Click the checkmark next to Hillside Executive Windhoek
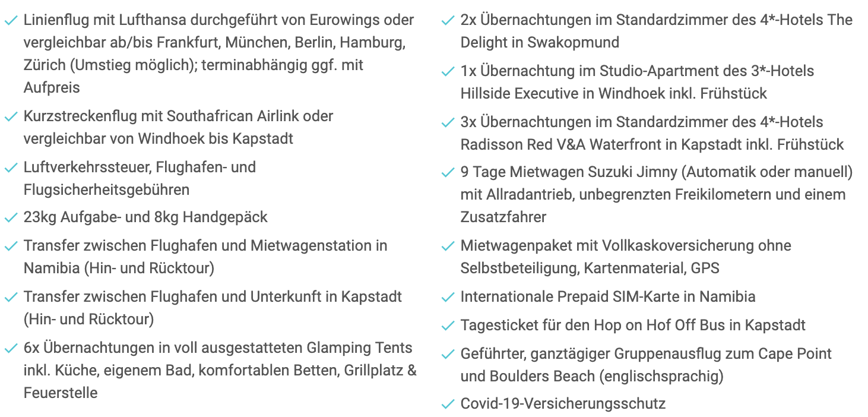The image size is (868, 417). coord(448,72)
